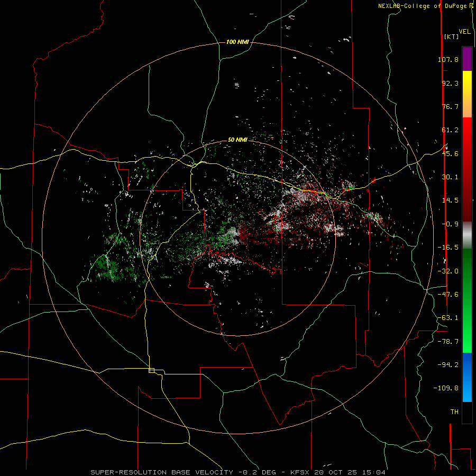This screenshot has height=476, width=476.
Task: Click the [KT] units label
Action: coord(451,36)
